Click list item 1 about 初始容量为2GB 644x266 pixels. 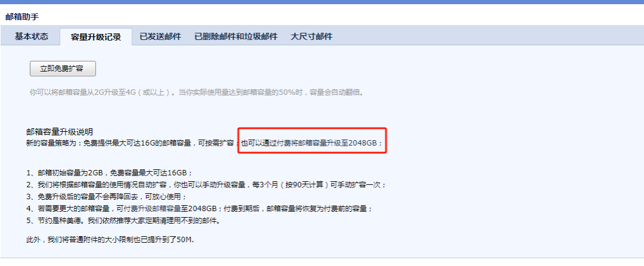[x=110, y=172]
